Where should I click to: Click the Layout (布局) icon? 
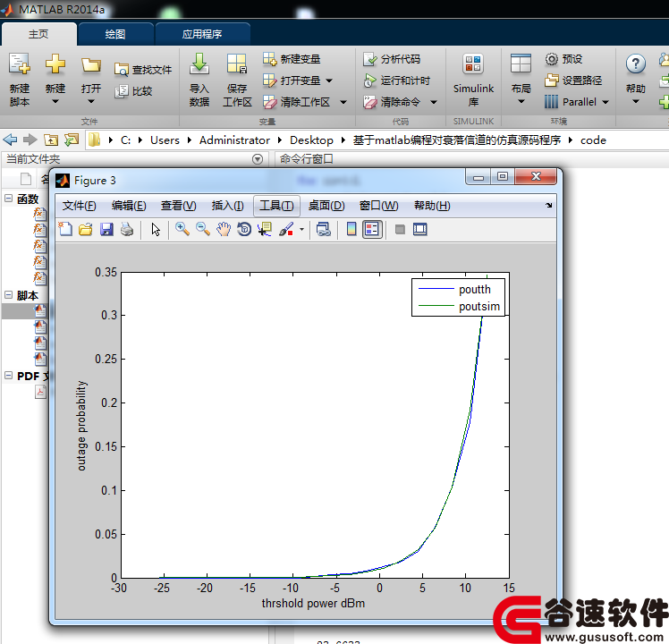pos(521,64)
